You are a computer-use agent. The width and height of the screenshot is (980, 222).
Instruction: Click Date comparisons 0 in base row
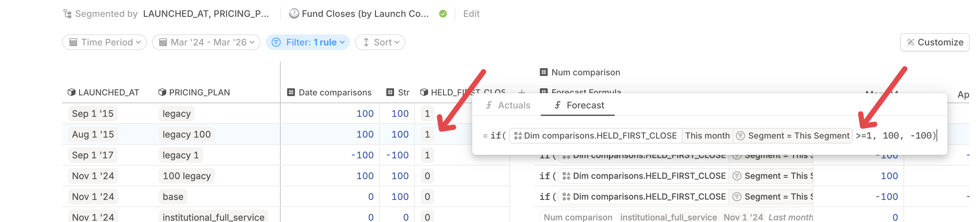tap(370, 197)
